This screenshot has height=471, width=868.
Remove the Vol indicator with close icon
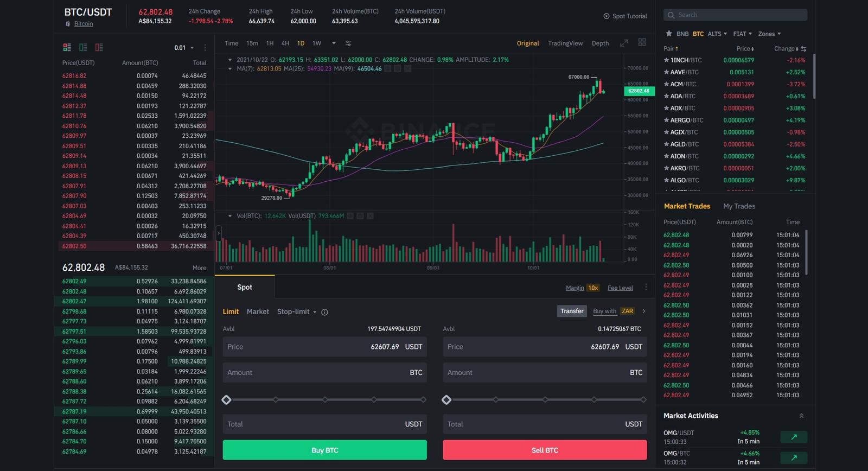pyautogui.click(x=370, y=216)
